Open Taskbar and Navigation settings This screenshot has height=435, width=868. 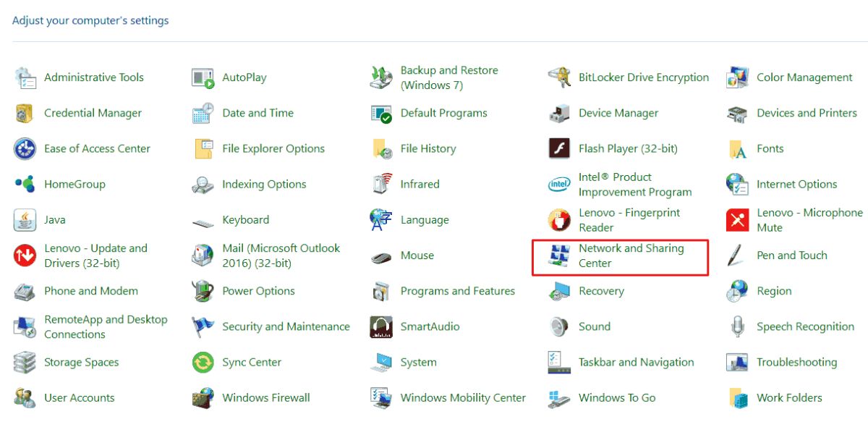tap(636, 363)
